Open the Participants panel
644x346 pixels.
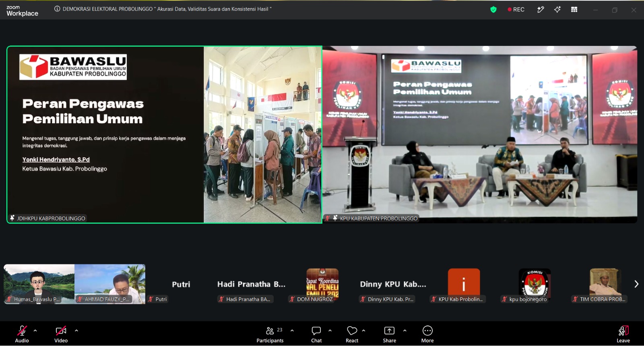coord(270,334)
